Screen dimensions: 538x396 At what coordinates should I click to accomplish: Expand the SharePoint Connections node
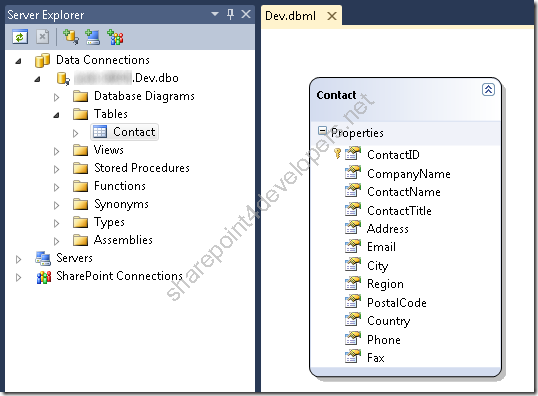(x=19, y=277)
